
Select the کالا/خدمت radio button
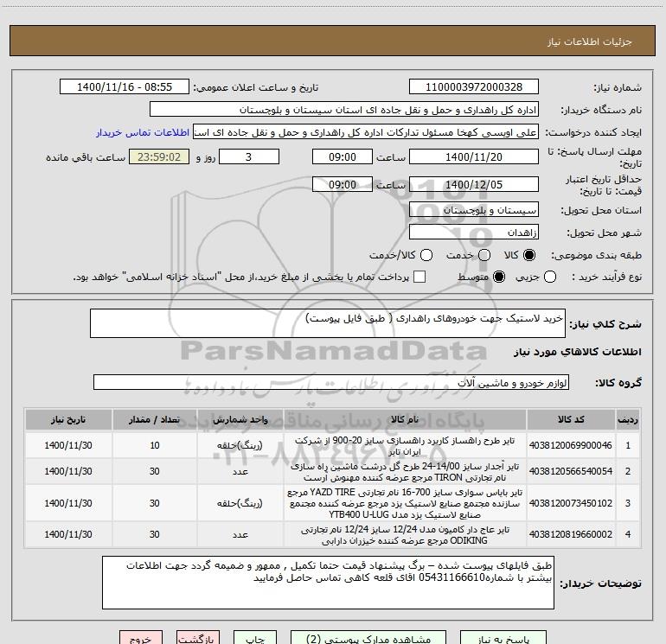(x=426, y=255)
